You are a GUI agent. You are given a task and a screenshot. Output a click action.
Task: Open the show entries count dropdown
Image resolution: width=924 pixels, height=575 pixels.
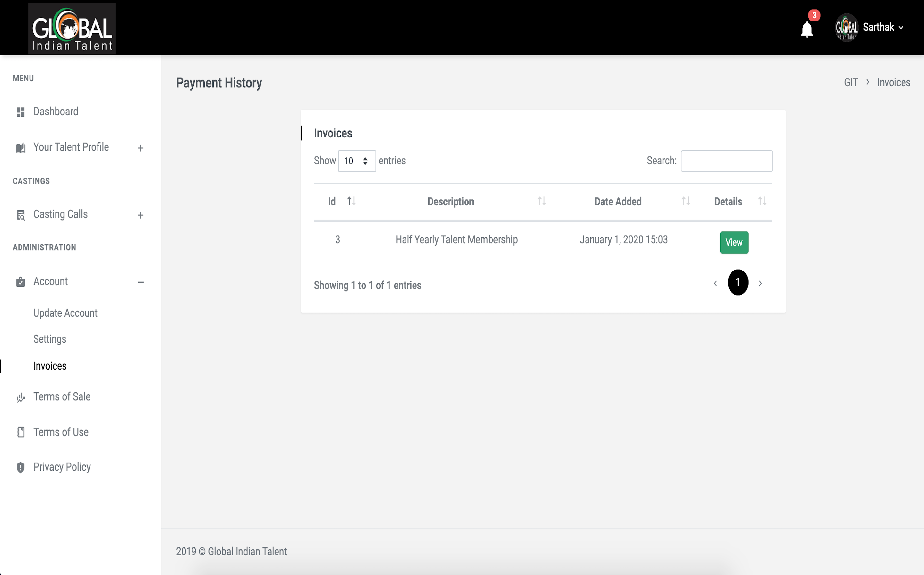356,161
